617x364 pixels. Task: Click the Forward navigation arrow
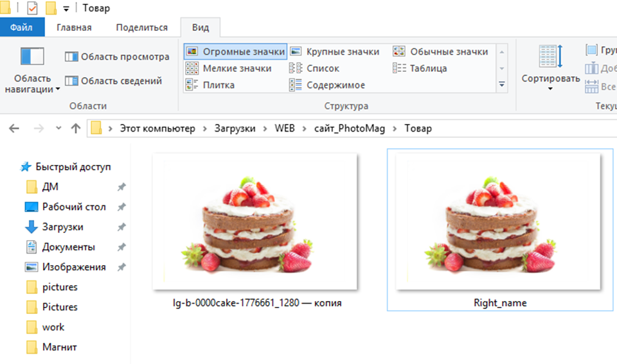(39, 128)
